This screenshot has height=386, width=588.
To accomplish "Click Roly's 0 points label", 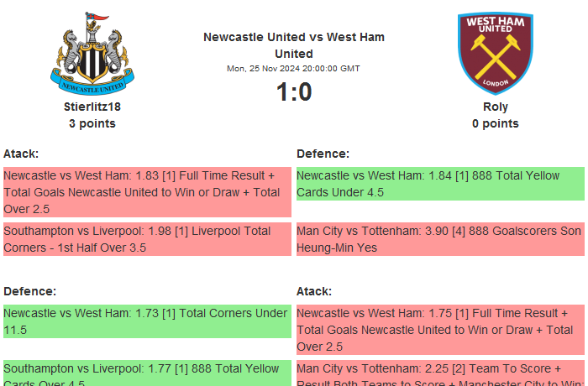I will point(495,123).
